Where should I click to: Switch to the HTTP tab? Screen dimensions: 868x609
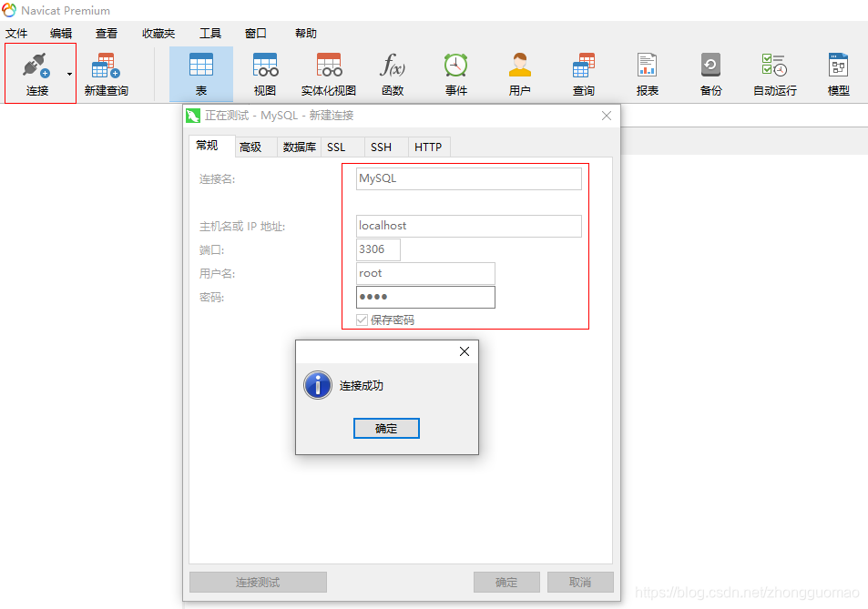click(x=428, y=147)
